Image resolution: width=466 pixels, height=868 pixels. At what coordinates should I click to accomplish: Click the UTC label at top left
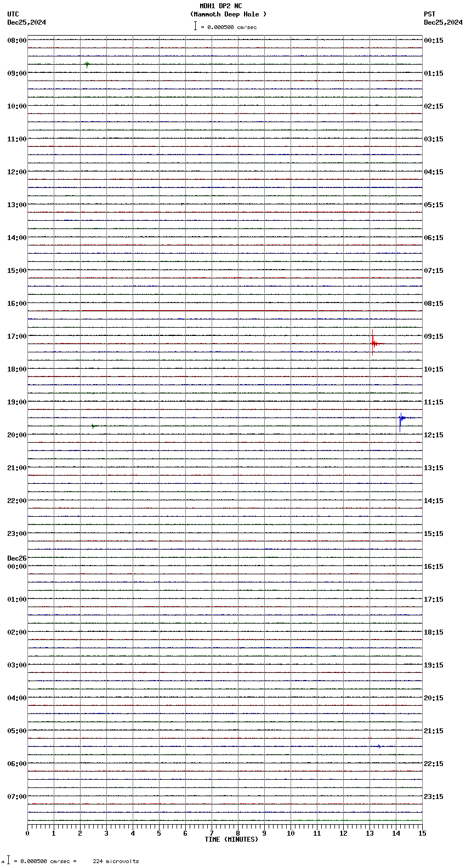coord(13,14)
